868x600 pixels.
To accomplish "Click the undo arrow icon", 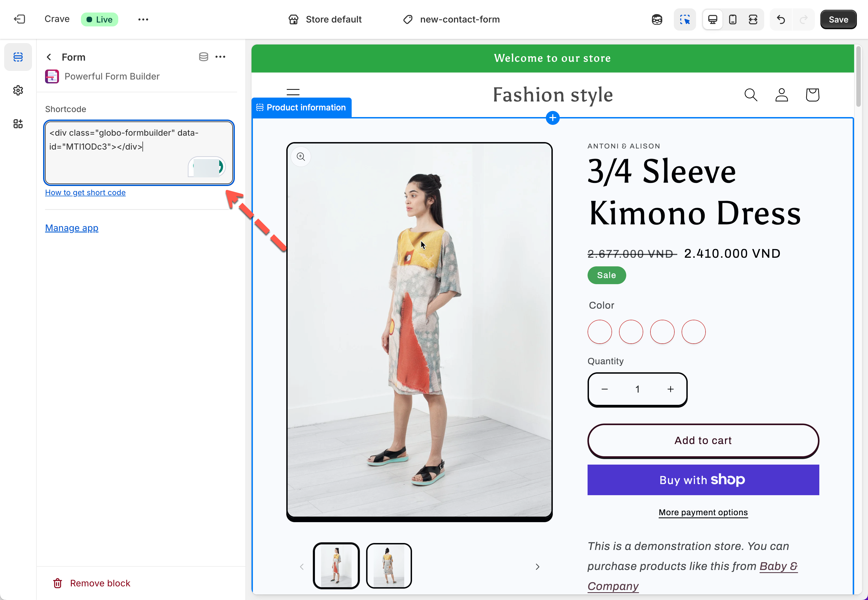I will 781,19.
